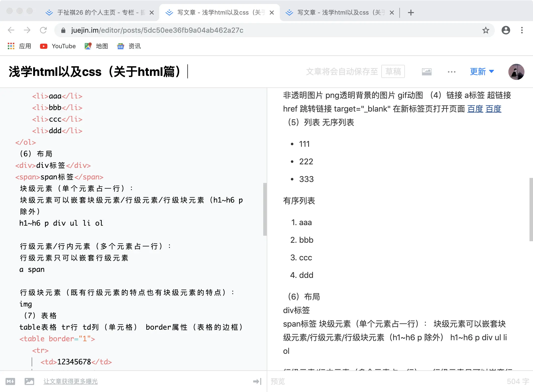Toggle the preview pane collapse arrow
The height and width of the screenshot is (392, 533).
[257, 381]
